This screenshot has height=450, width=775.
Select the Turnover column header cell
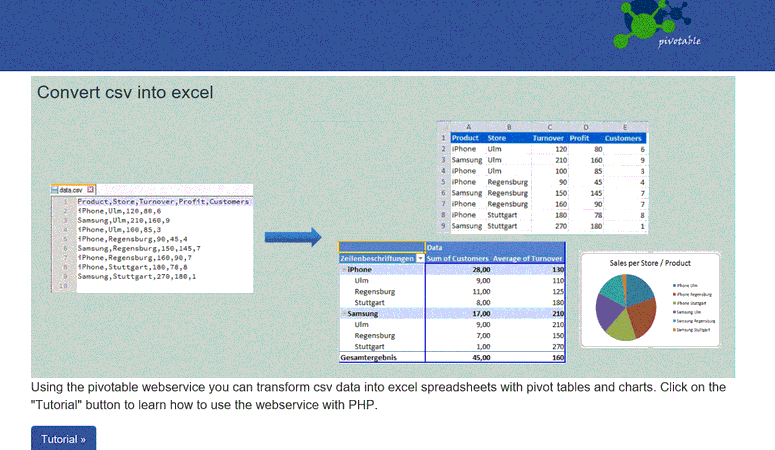(x=548, y=138)
